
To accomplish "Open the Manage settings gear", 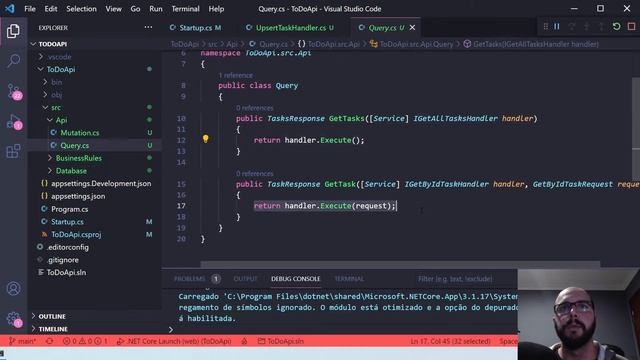I will click(14, 319).
